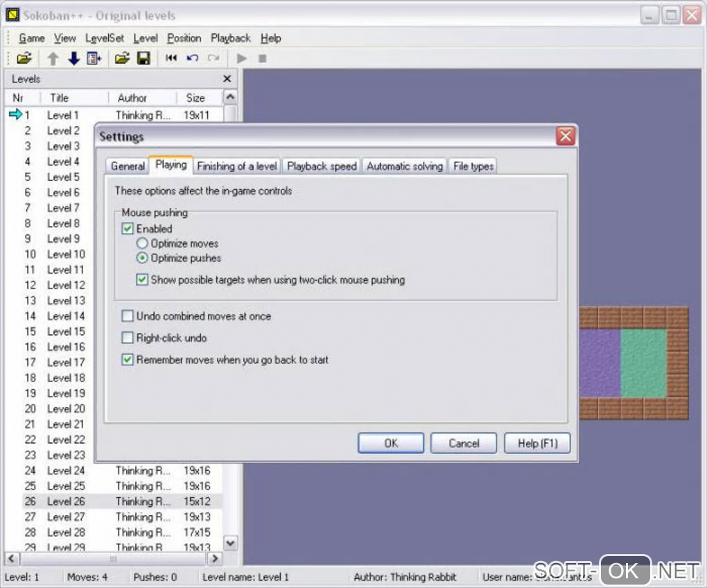The image size is (707, 588).
Task: Select Level 10 in the levels list
Action: click(66, 254)
